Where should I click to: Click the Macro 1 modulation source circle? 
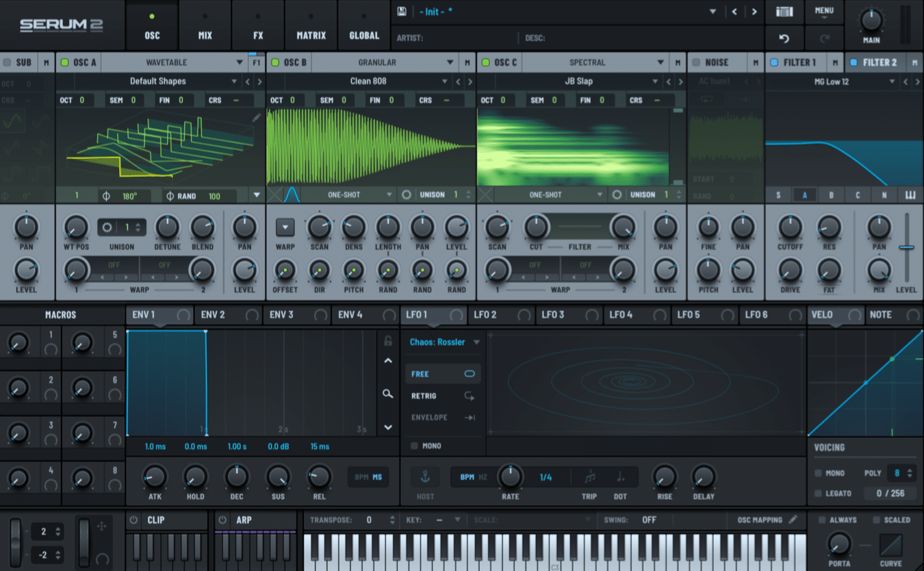[x=51, y=350]
